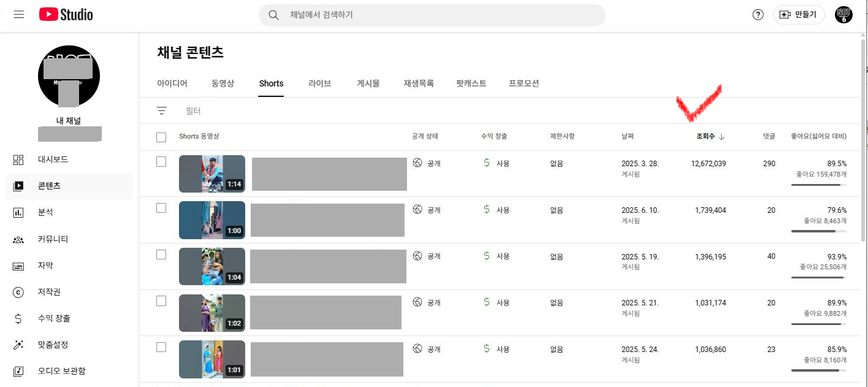
Task: Click the views sort descending arrow
Action: coord(721,137)
